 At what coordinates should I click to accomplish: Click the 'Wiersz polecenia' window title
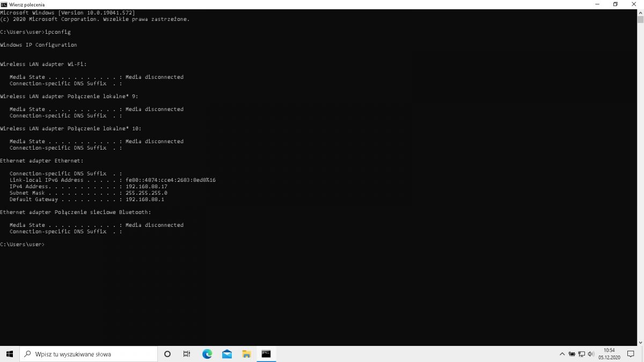click(27, 4)
